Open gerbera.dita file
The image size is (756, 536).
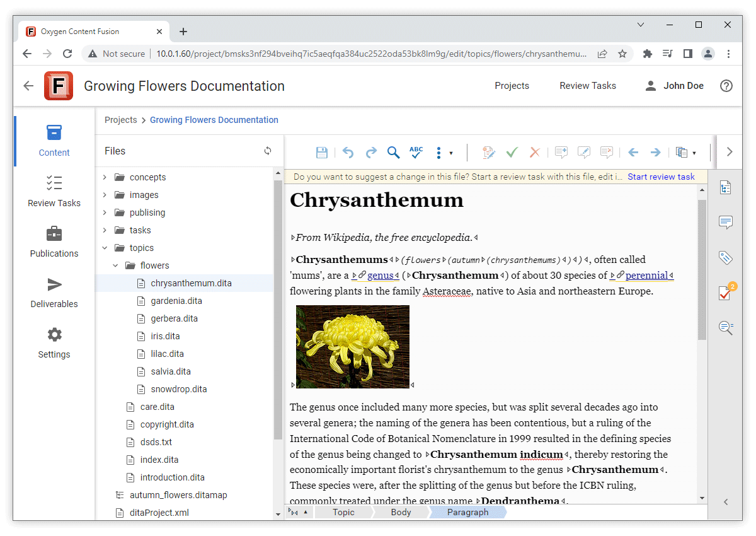pyautogui.click(x=175, y=318)
